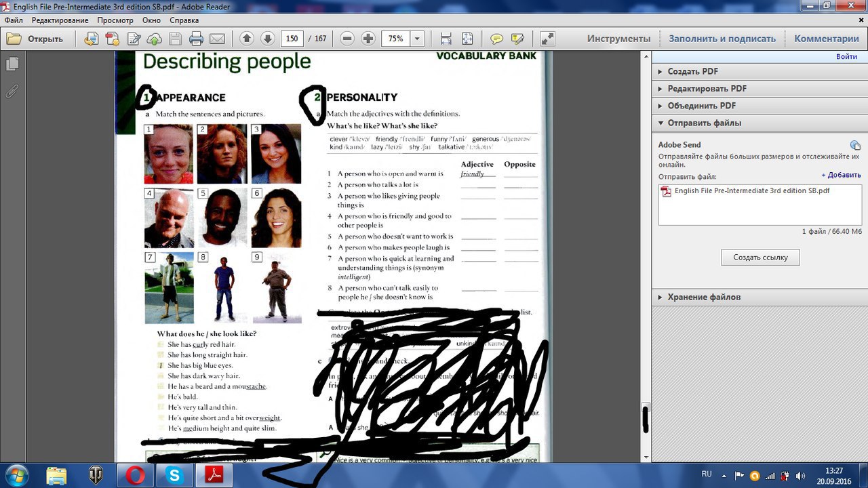Zoom out with the minus button
This screenshot has width=868, height=488.
click(347, 39)
